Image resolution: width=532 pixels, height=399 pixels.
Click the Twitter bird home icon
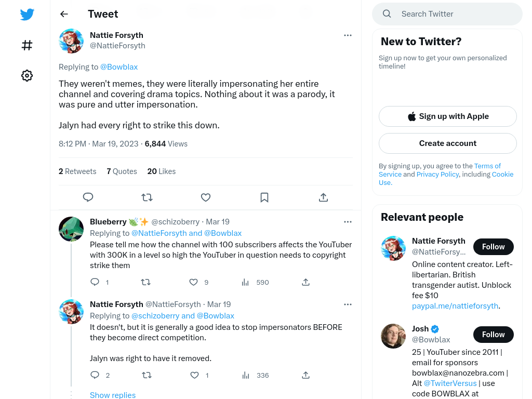(x=27, y=14)
